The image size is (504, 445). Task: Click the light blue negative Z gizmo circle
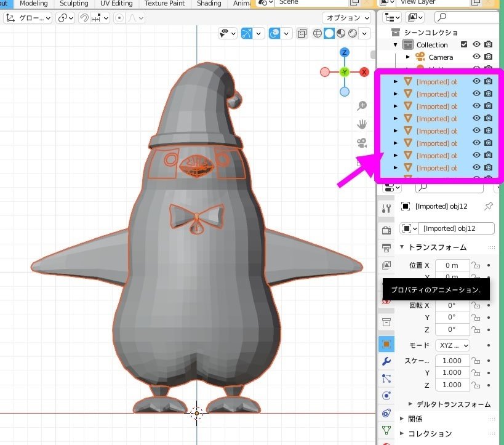(x=345, y=92)
